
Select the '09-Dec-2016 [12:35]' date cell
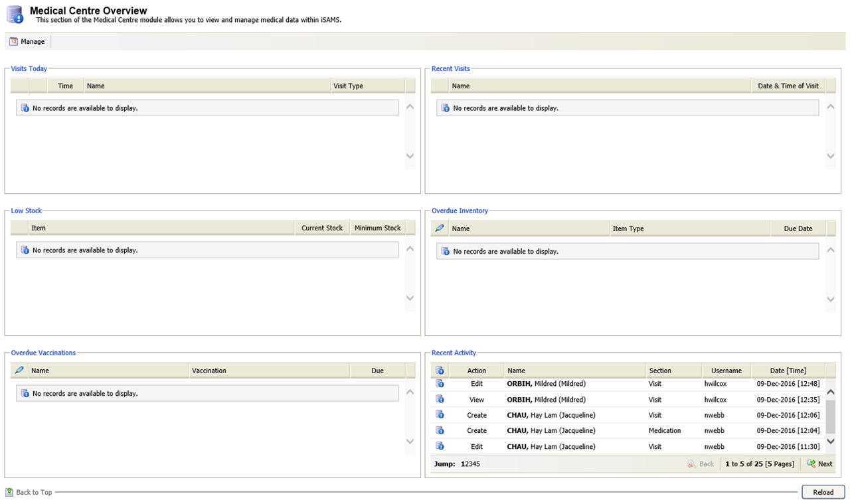tap(788, 400)
